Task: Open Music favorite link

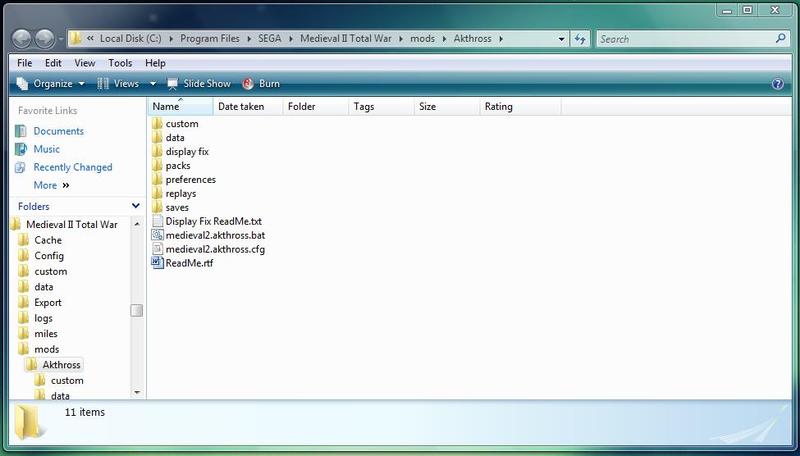Action: click(x=46, y=149)
